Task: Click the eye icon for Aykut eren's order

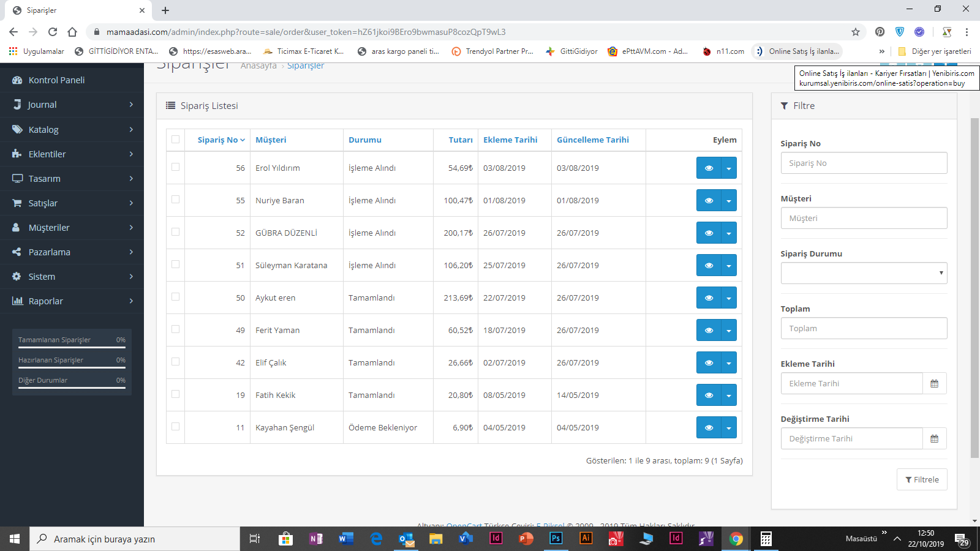Action: (x=709, y=298)
